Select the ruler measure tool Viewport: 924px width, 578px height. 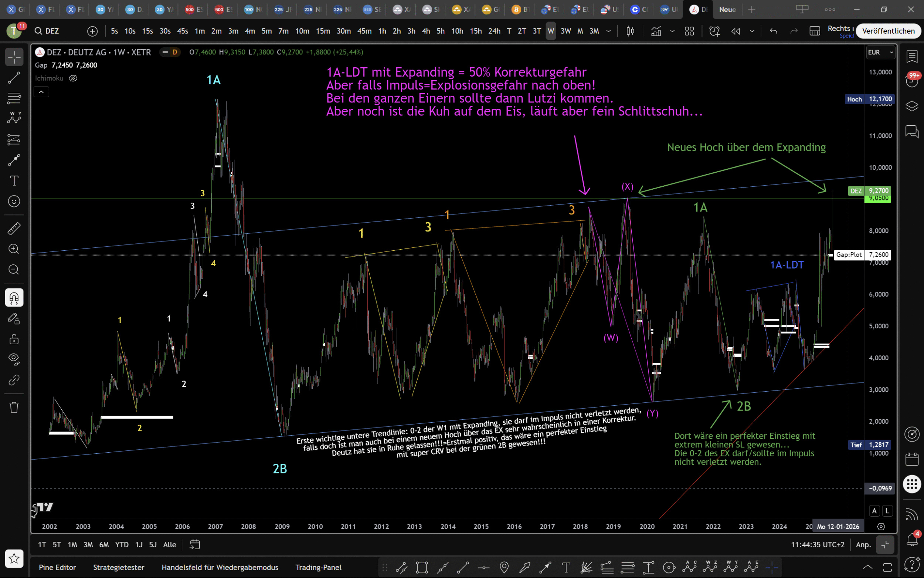14,229
